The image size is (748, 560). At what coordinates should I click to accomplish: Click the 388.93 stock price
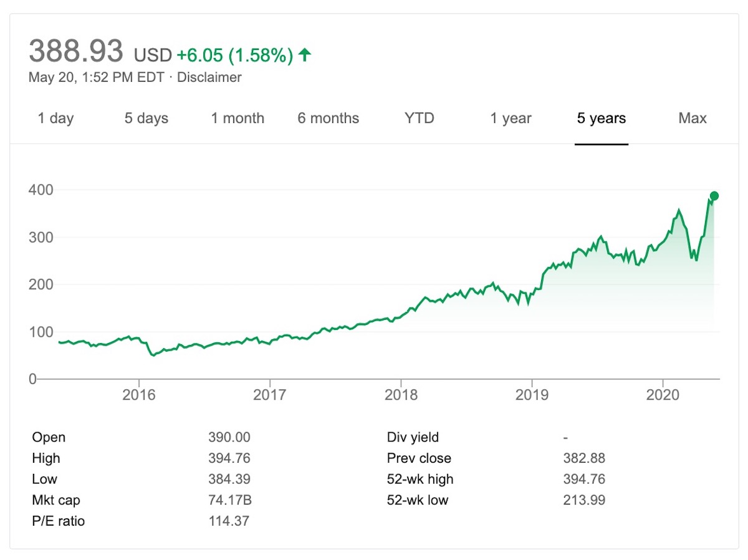tap(76, 51)
